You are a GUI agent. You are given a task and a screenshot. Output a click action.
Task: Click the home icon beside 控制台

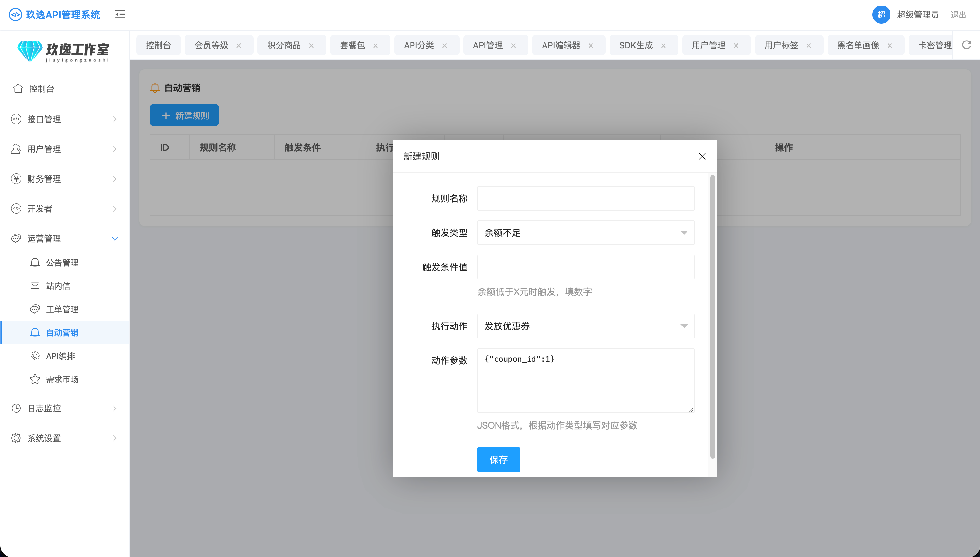[18, 89]
